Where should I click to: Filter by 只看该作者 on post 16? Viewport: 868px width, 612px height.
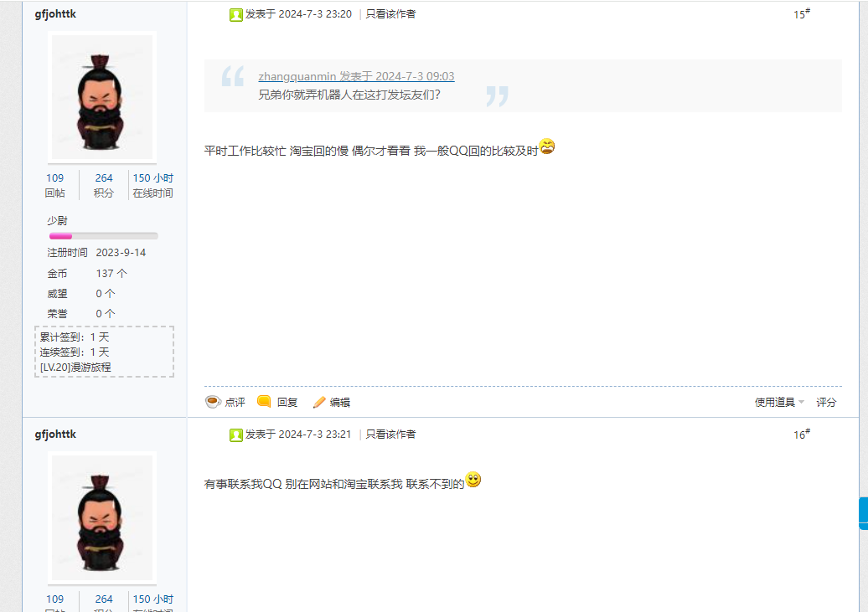point(390,435)
